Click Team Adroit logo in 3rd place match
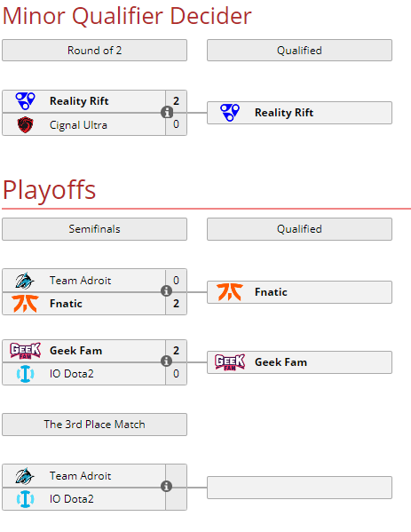Screen dimensions: 411x532 [x=25, y=476]
